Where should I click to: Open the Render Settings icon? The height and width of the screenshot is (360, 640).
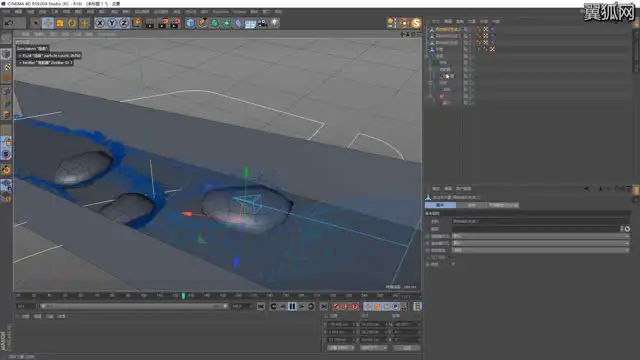coord(175,23)
